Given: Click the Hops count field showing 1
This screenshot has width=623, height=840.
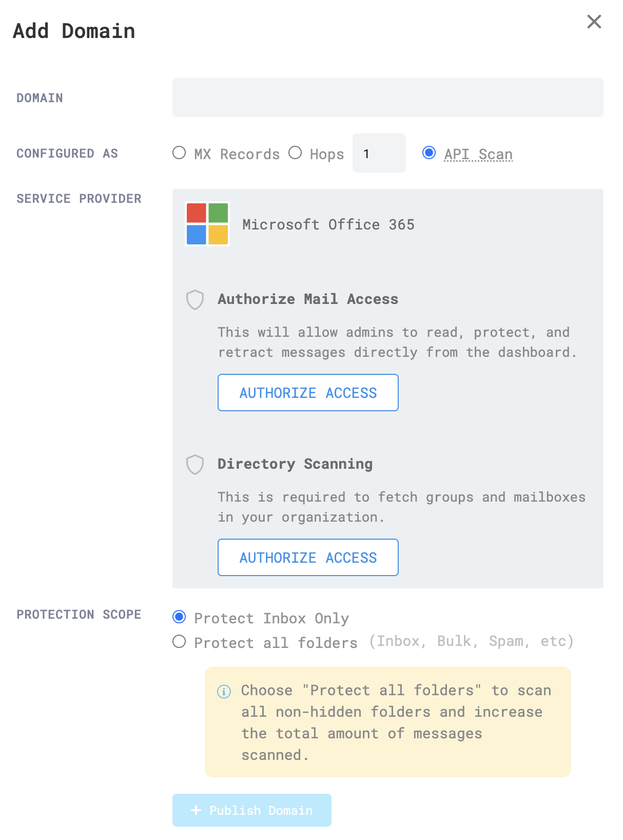Looking at the screenshot, I should (379, 152).
